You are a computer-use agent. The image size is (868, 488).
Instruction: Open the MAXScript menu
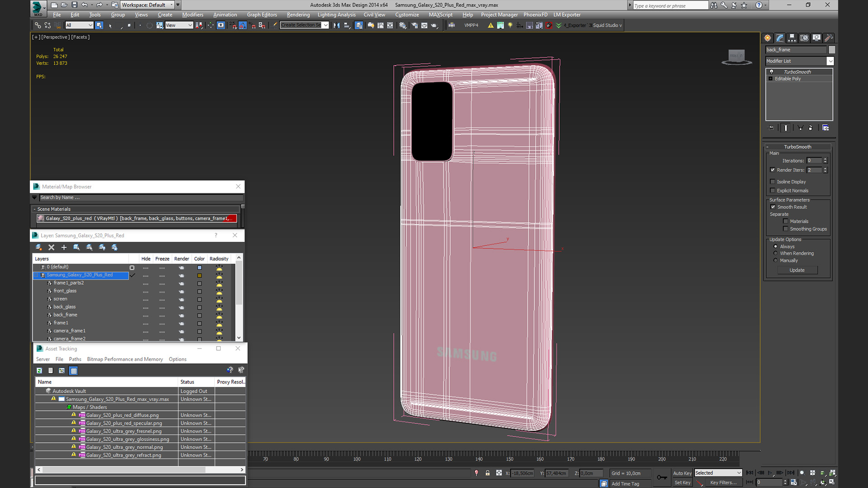tap(440, 15)
